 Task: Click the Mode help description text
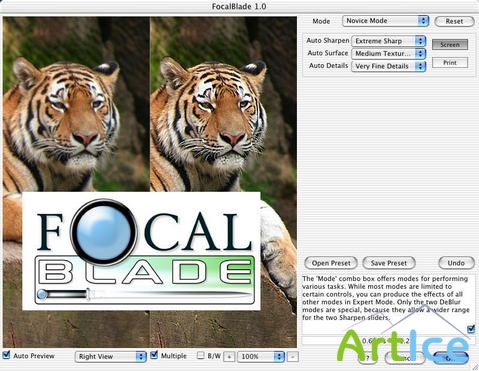click(x=385, y=298)
